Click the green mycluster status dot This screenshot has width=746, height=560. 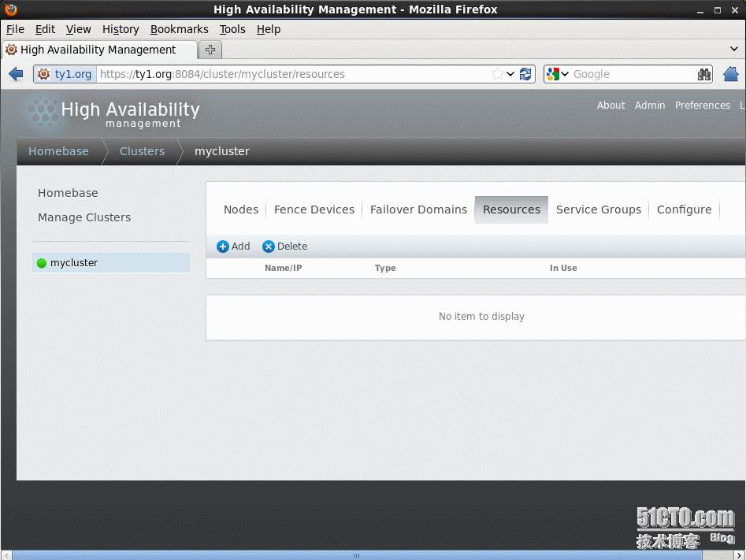coord(42,263)
